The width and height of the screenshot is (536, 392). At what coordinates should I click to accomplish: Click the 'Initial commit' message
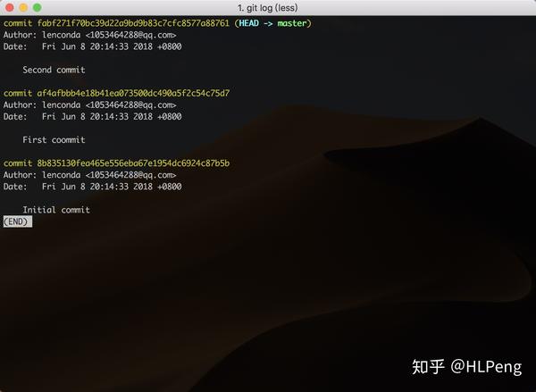(56, 210)
